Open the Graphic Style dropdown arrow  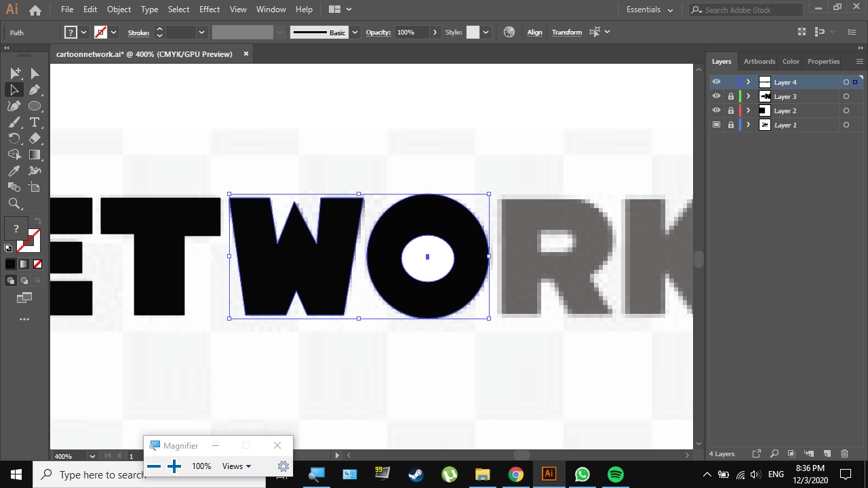[486, 32]
